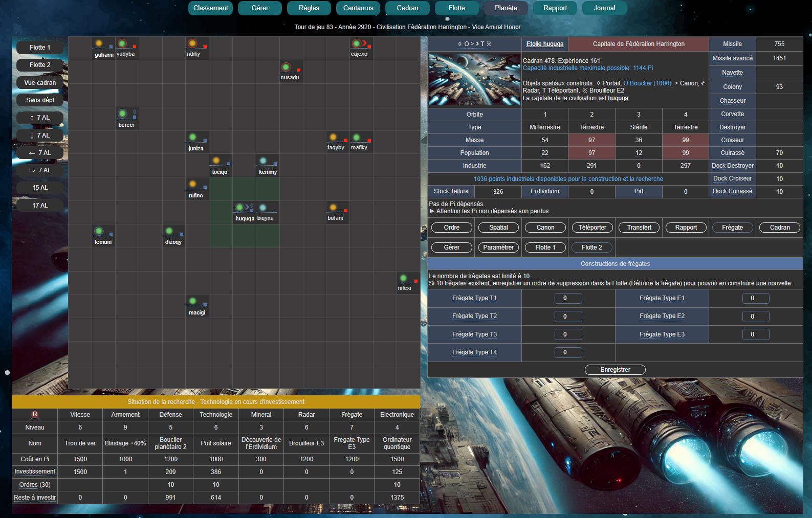Screen dimensions: 812x518
Task: Select the tociqo star on the map
Action: [x=216, y=161]
